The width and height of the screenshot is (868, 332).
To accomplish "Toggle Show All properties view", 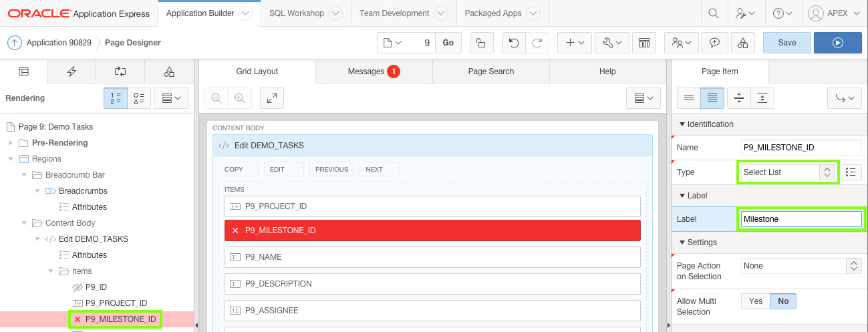I will coord(712,98).
